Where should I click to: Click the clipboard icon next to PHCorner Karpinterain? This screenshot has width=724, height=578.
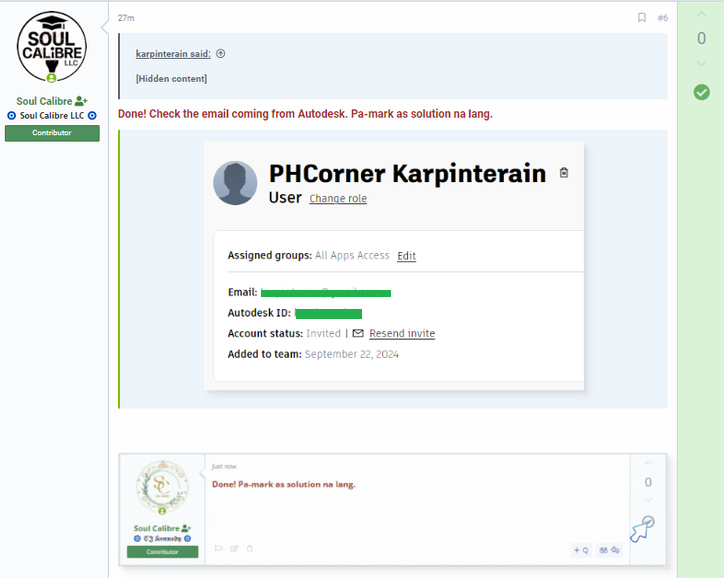(x=564, y=173)
